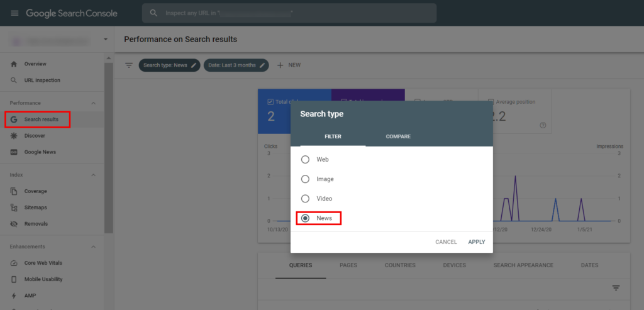Click the URL inspection magnifier icon
Viewport: 644px width, 310px height.
tap(14, 80)
